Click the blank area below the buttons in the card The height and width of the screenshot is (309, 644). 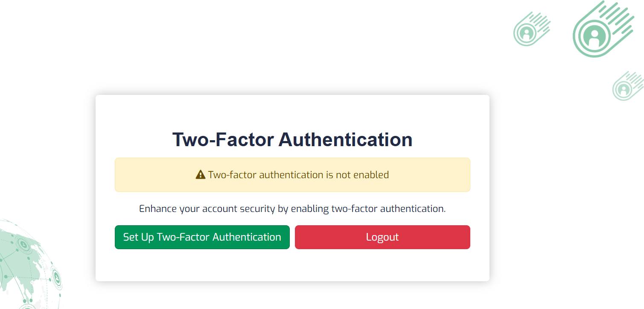pos(292,265)
